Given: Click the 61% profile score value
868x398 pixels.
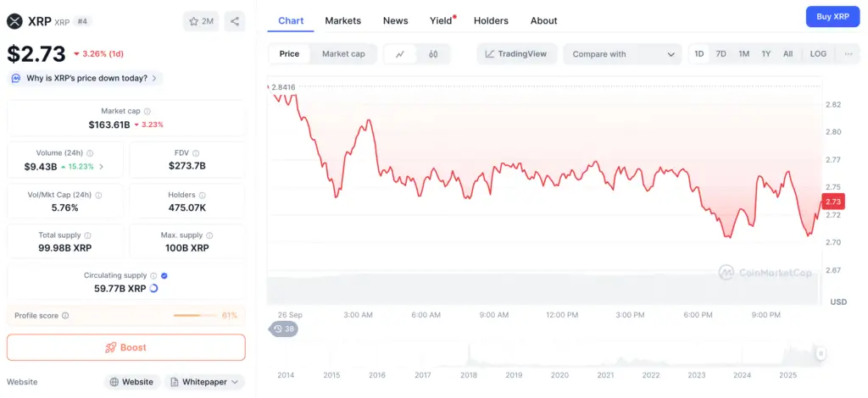Looking at the screenshot, I should (229, 316).
